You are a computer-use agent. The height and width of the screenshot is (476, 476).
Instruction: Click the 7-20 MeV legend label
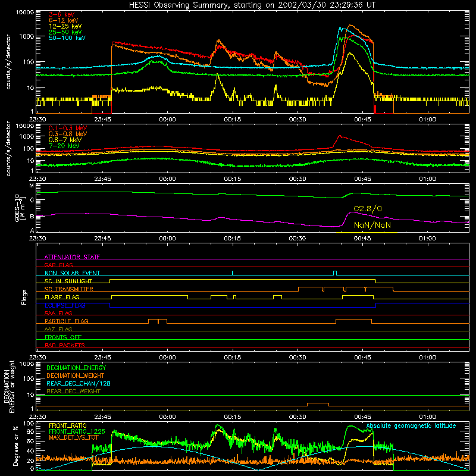click(64, 146)
